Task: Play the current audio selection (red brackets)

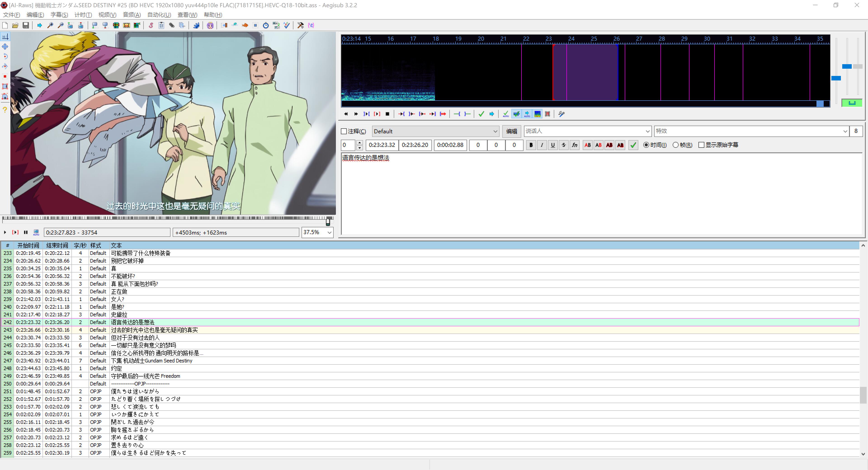Action: [377, 114]
